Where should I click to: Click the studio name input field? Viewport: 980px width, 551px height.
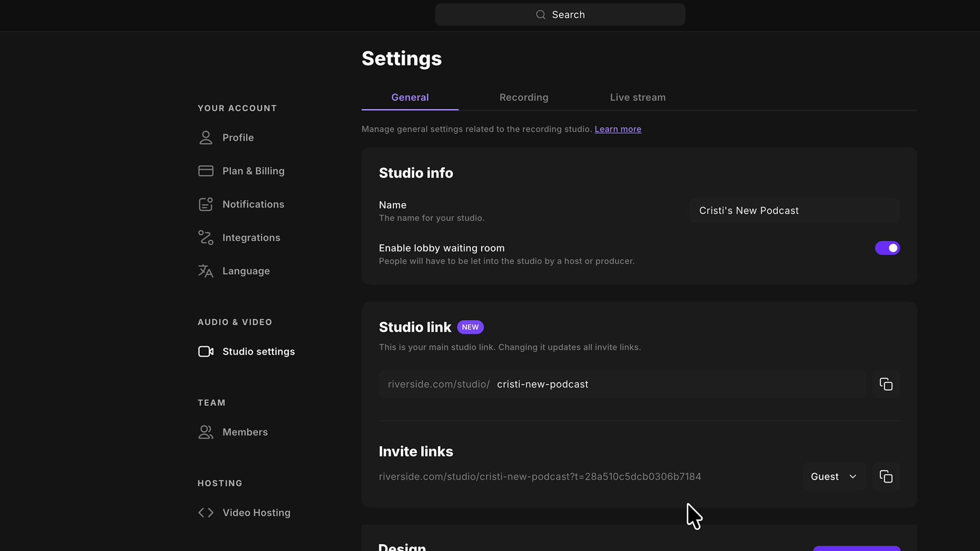pos(794,211)
